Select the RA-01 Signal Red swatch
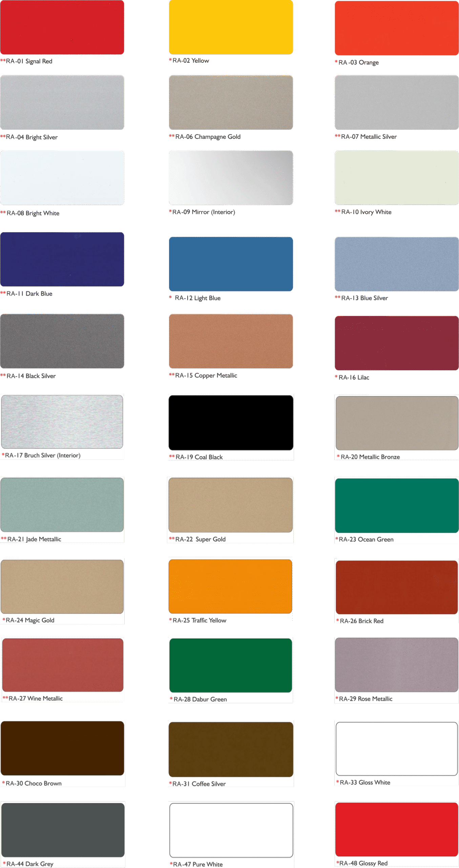This screenshot has width=459, height=868. 62,27
